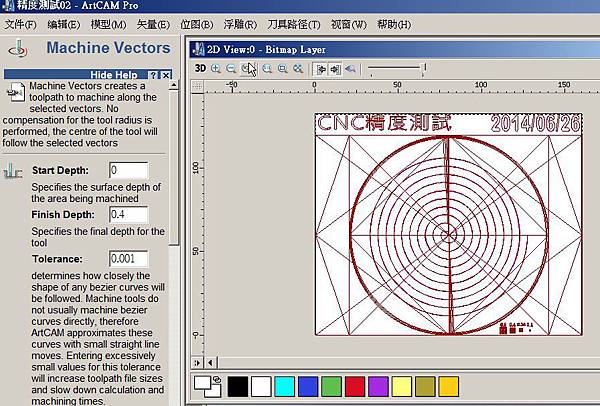Toggle the second bitmap/vector view icon

[335, 69]
